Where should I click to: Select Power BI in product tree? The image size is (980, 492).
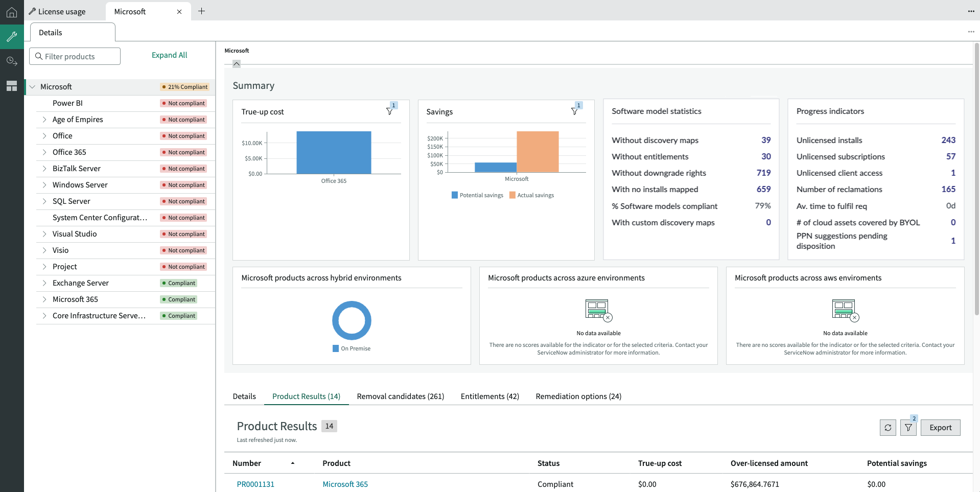point(126,103)
